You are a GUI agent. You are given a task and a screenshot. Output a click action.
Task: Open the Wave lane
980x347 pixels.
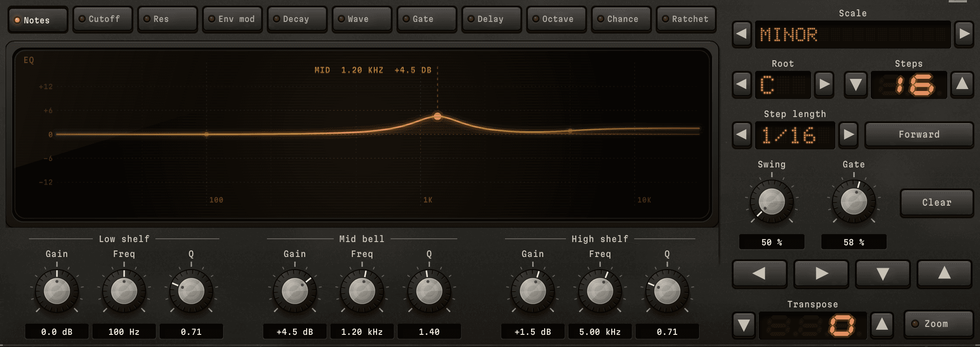pos(362,19)
